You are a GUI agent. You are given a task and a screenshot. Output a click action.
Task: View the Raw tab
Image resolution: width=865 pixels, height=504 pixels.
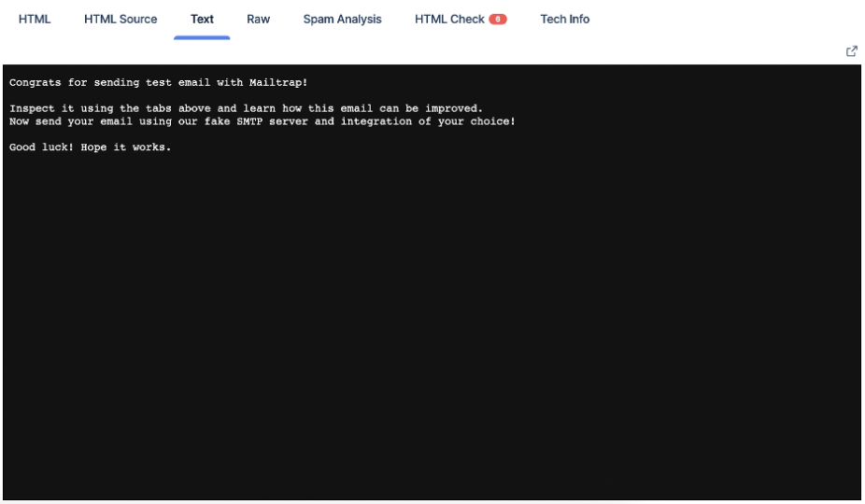[258, 20]
